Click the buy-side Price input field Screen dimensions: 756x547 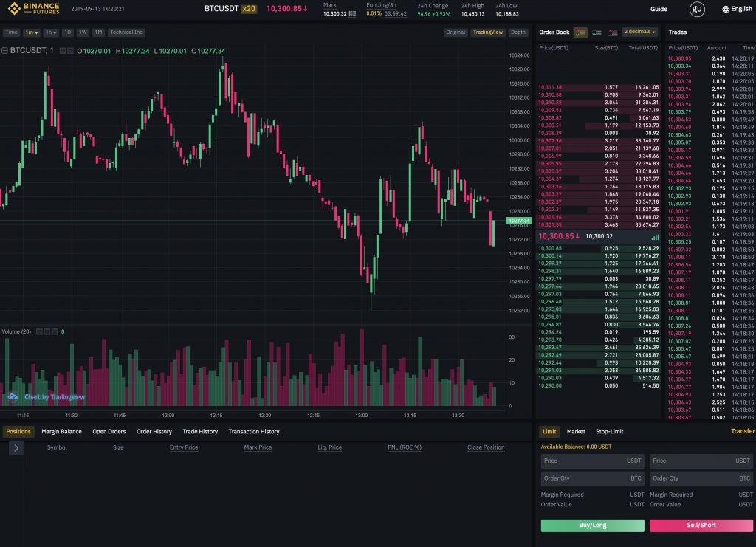[593, 461]
